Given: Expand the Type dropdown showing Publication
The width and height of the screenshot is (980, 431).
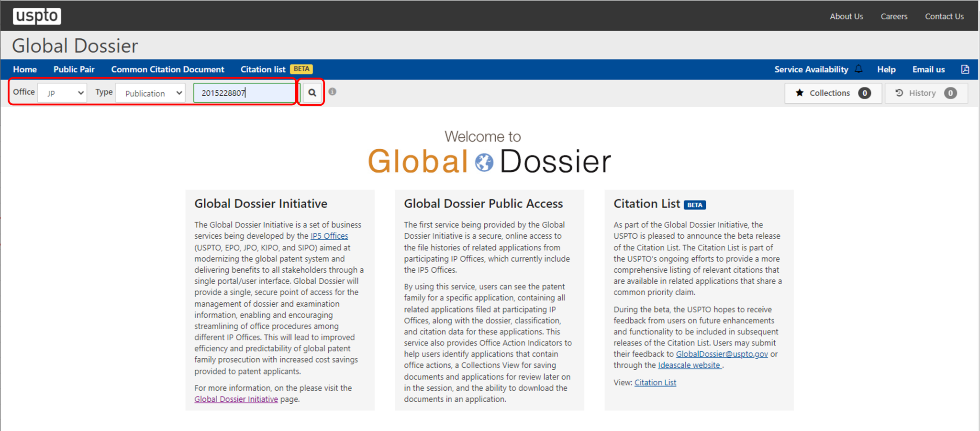Looking at the screenshot, I should pyautogui.click(x=151, y=93).
